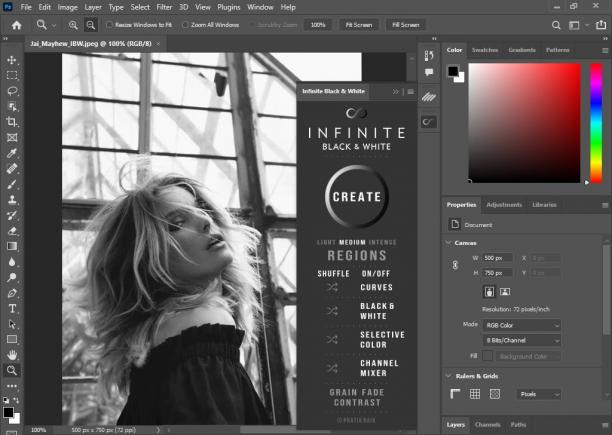Select the Light intensity option
612x435 pixels.
326,243
